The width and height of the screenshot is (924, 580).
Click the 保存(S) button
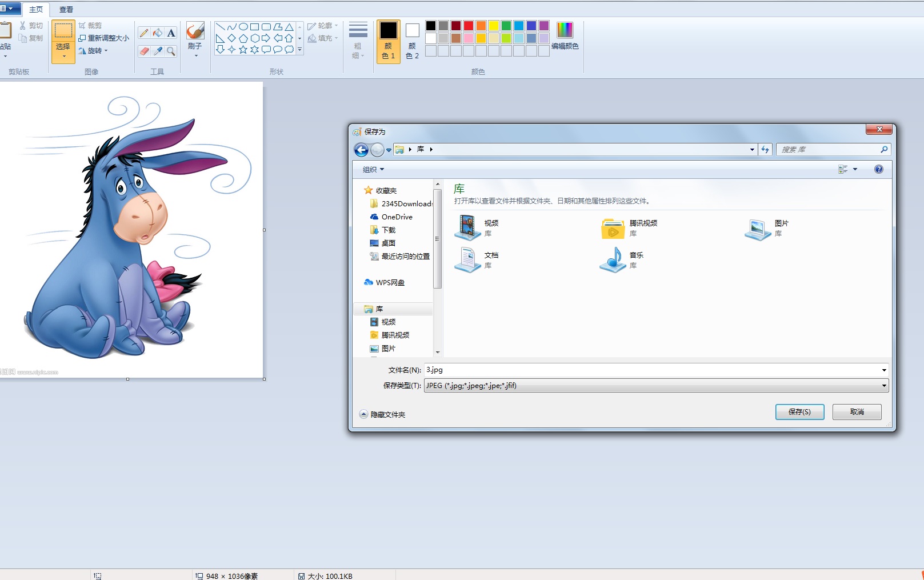tap(799, 412)
